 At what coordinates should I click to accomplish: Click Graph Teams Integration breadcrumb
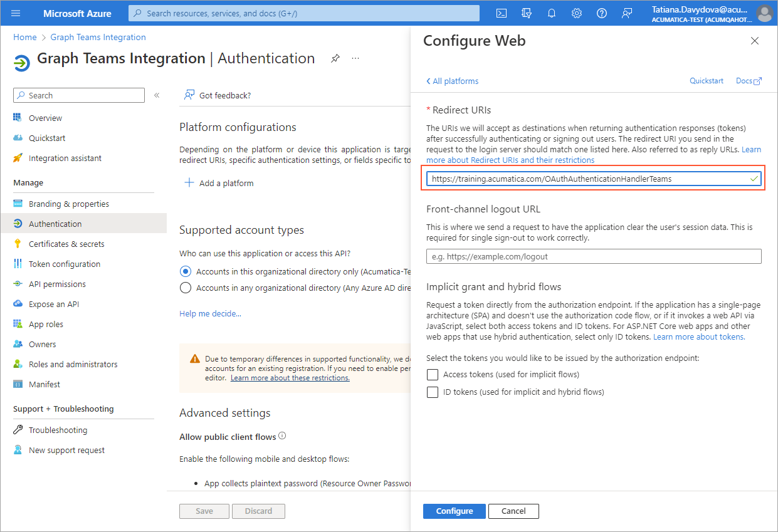[x=98, y=37]
